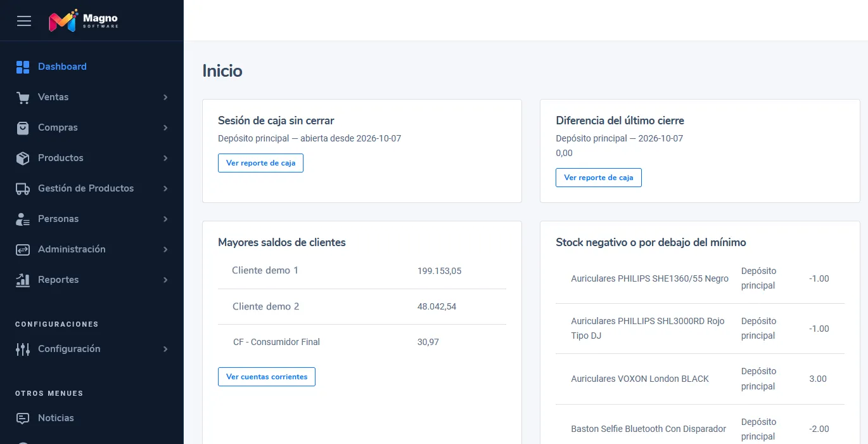Viewport: 868px width, 444px height.
Task: Expand the Configuración submenu chevron
Action: click(x=165, y=349)
